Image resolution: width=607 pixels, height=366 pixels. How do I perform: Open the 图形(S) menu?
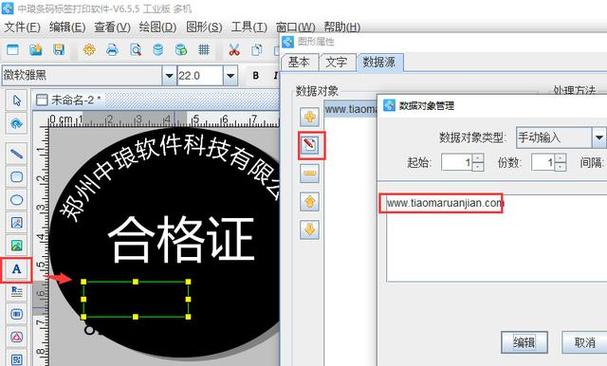204,27
